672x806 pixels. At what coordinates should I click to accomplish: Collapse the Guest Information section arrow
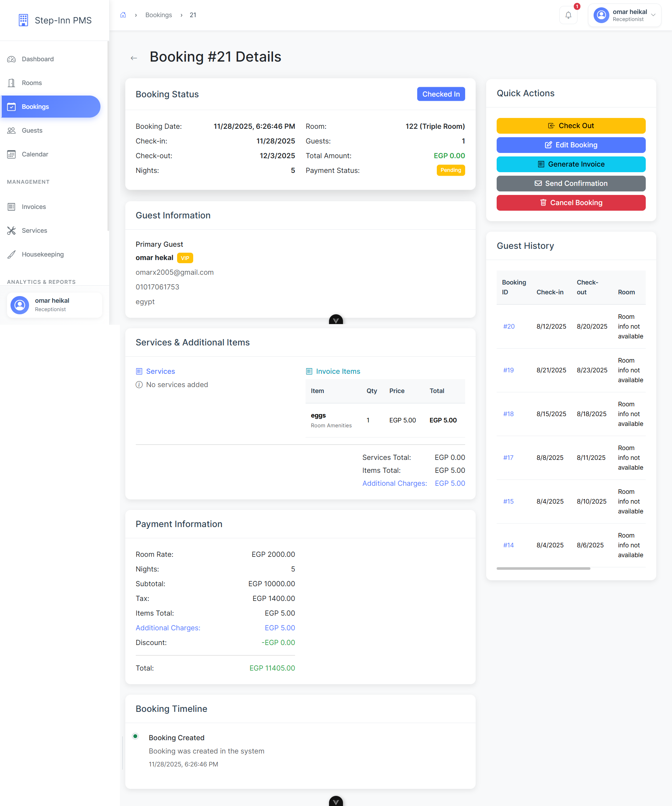pos(336,320)
